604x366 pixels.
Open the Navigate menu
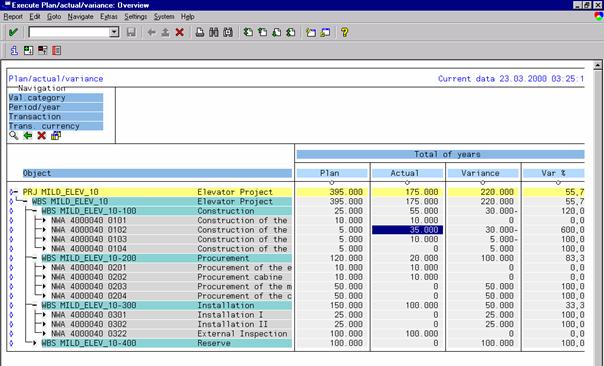tap(81, 17)
